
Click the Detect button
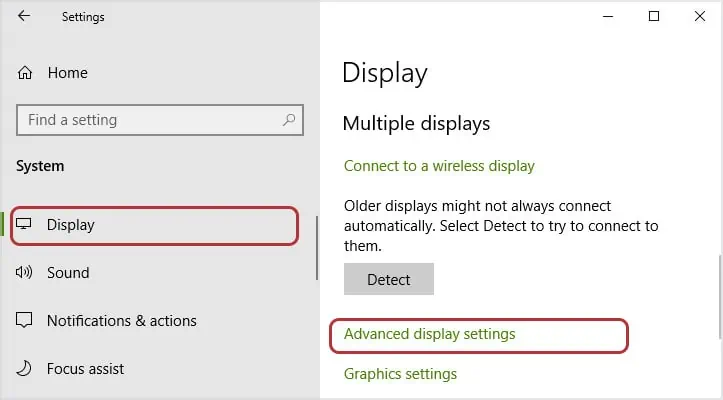coord(389,279)
